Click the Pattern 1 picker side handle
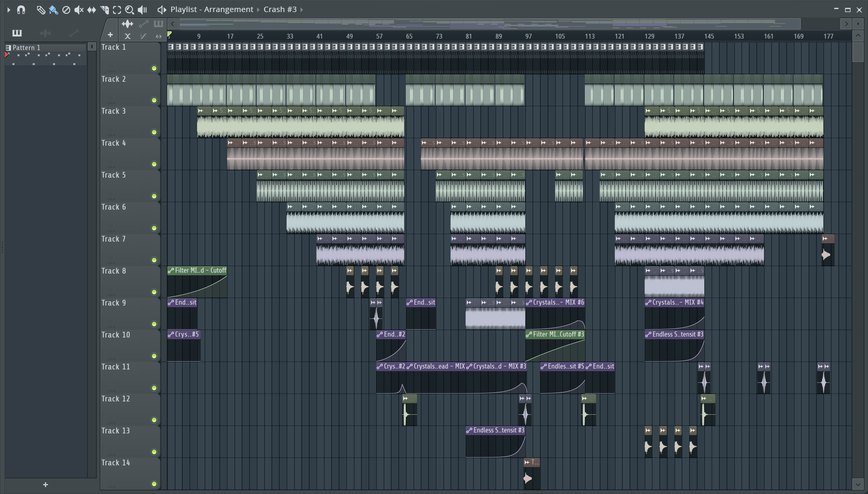 (x=92, y=47)
